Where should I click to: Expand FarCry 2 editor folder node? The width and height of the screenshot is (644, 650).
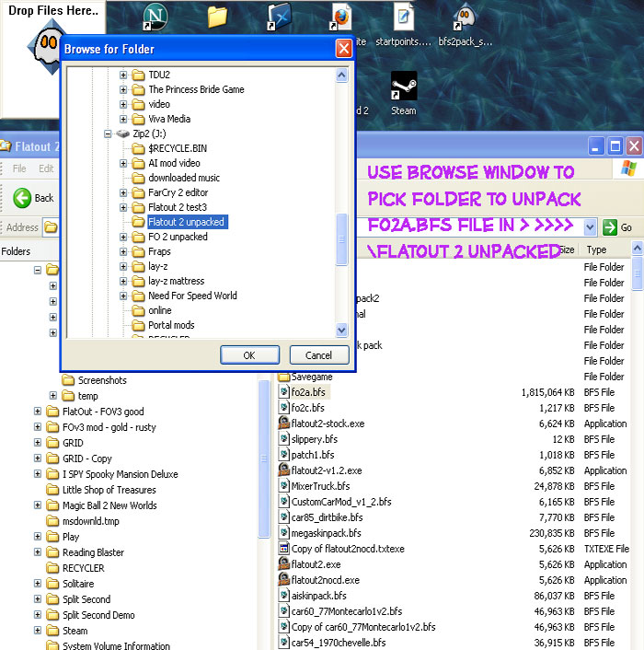pos(123,192)
